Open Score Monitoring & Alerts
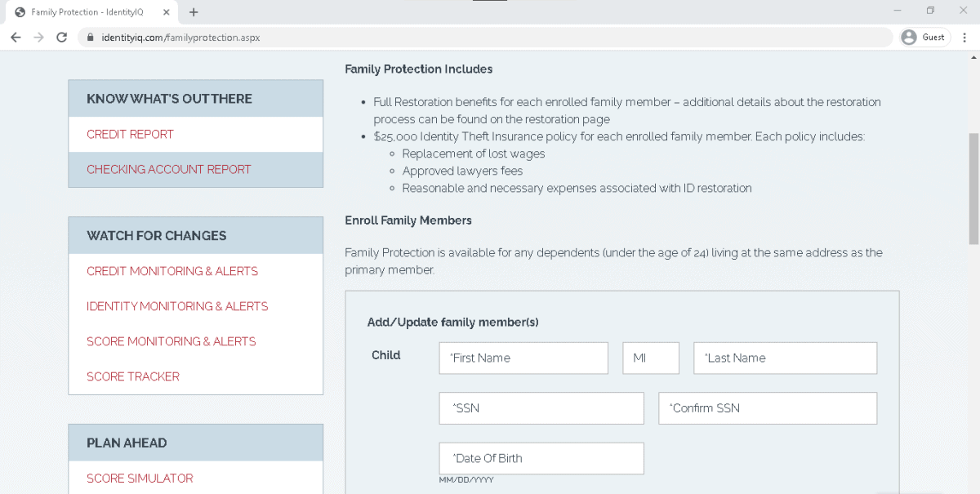980x494 pixels. pos(171,340)
